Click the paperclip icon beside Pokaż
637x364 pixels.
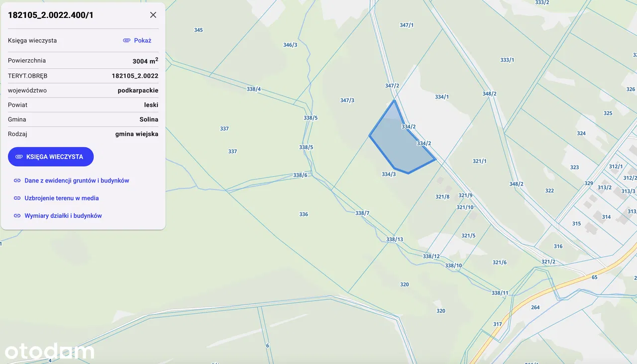tap(126, 40)
